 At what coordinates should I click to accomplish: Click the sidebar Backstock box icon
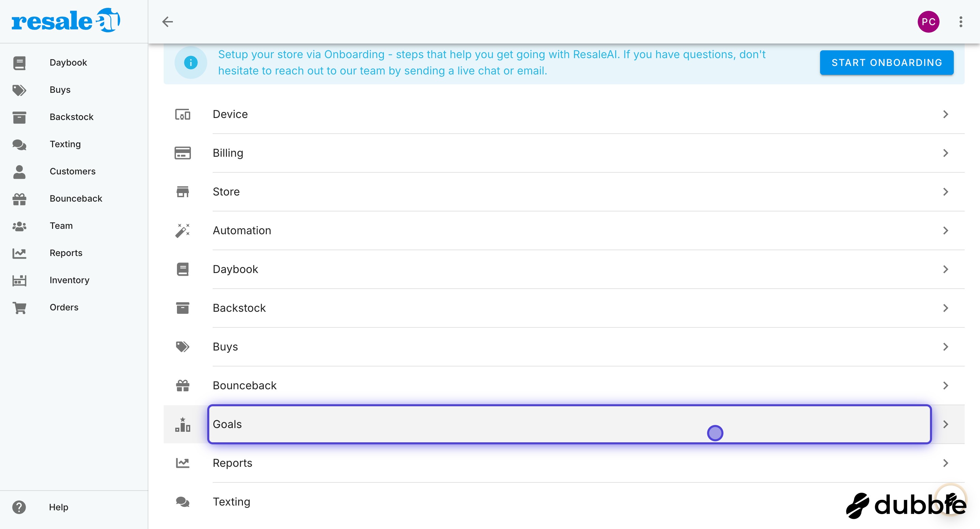(x=19, y=117)
